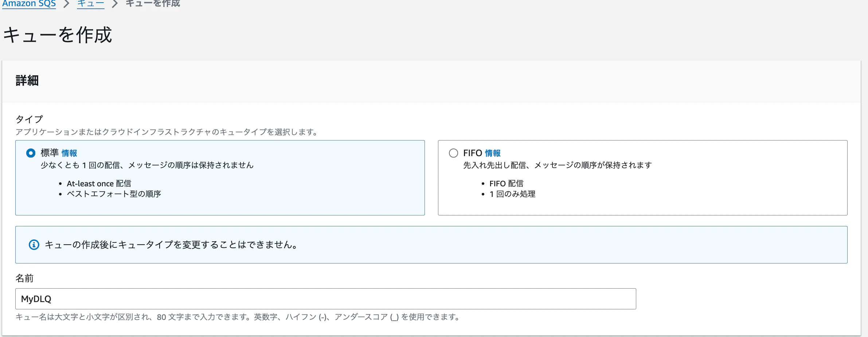Screen dimensions: 868x337
Task: Click the 少なくとも 1 回の配信 description text
Action: [x=147, y=165]
